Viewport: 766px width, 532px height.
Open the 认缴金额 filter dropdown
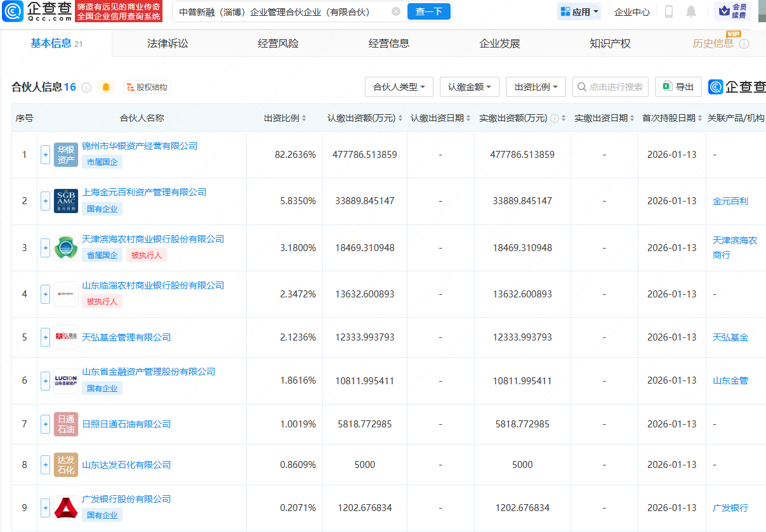(470, 87)
